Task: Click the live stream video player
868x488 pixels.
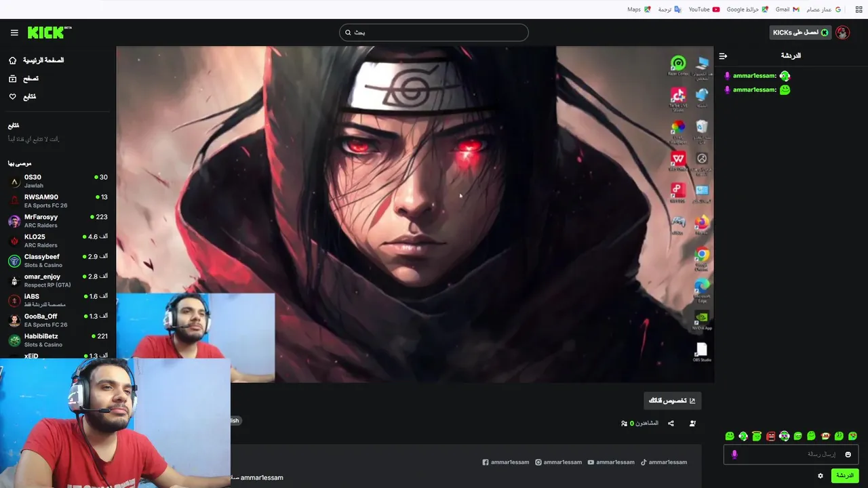Action: pos(415,214)
